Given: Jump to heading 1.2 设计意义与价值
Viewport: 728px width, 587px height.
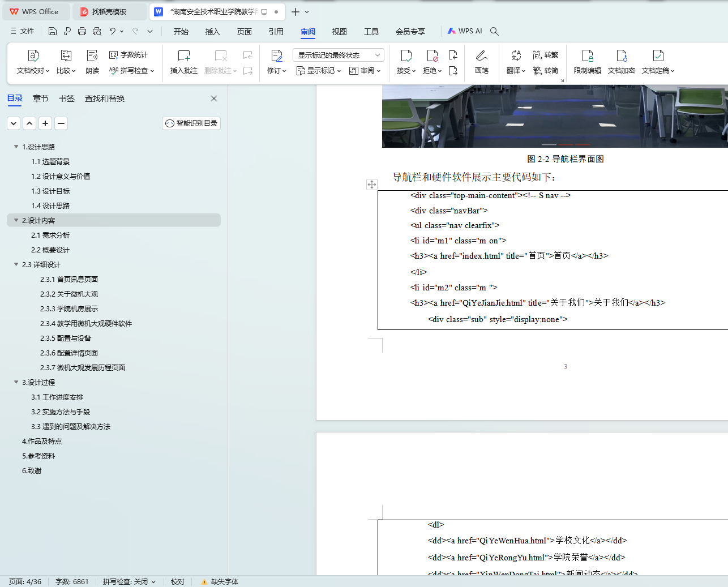Looking at the screenshot, I should click(61, 176).
